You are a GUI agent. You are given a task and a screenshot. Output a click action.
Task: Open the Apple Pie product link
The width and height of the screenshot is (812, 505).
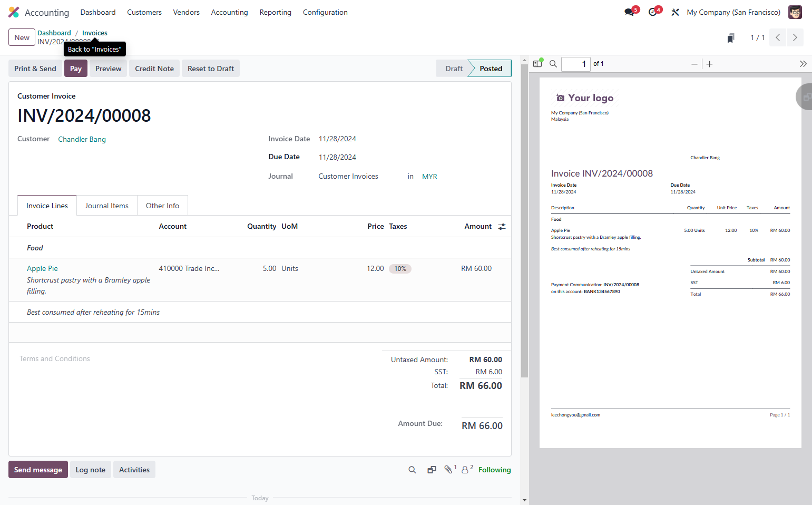pos(43,268)
